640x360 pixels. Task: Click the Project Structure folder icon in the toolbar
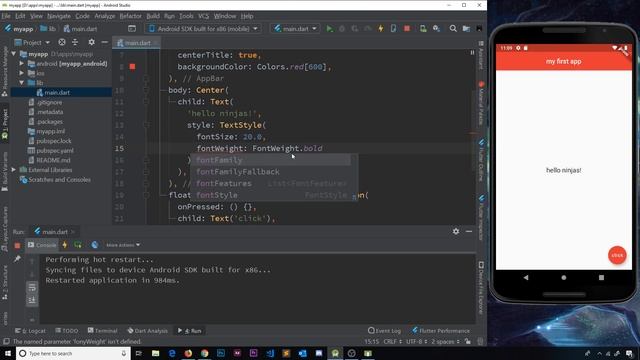pyautogui.click(x=466, y=29)
